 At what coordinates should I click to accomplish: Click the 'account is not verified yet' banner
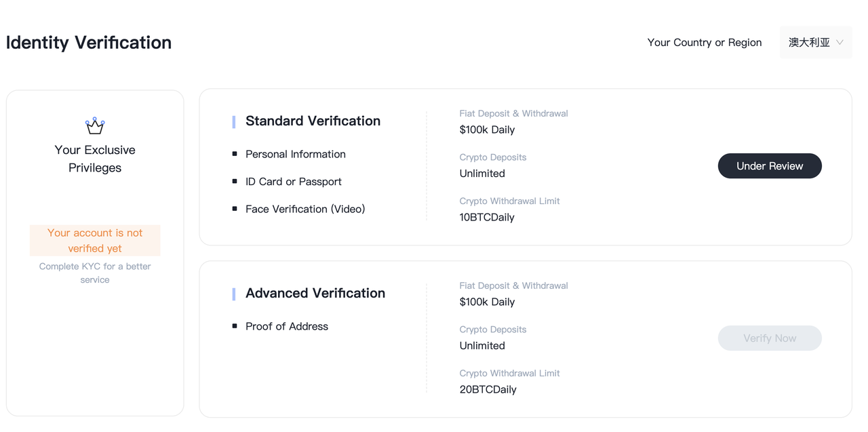tap(95, 241)
